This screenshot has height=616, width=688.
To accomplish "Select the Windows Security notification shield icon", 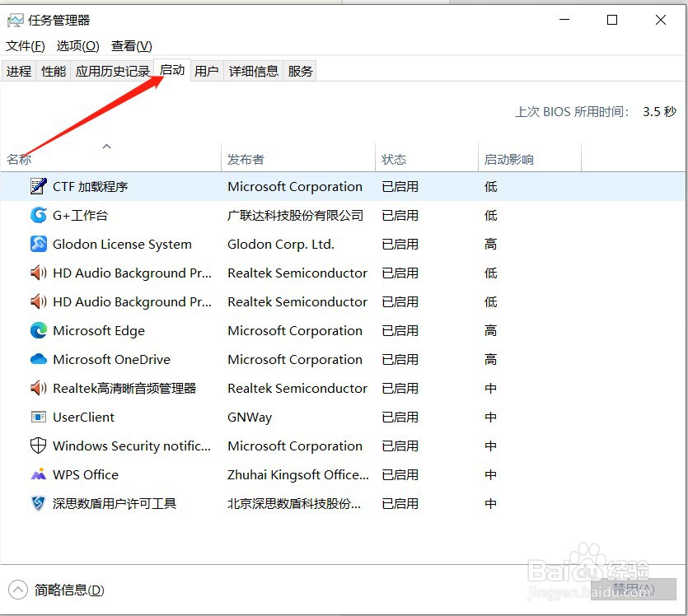I will [39, 446].
